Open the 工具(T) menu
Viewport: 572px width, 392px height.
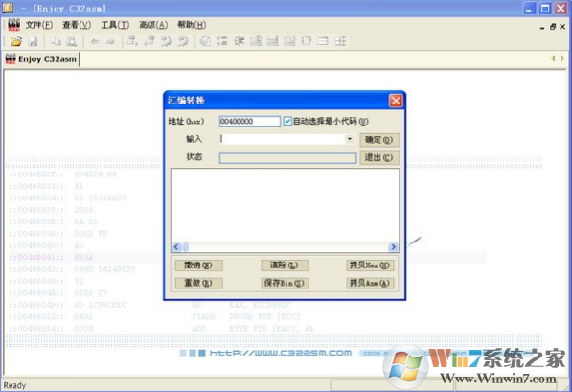115,25
